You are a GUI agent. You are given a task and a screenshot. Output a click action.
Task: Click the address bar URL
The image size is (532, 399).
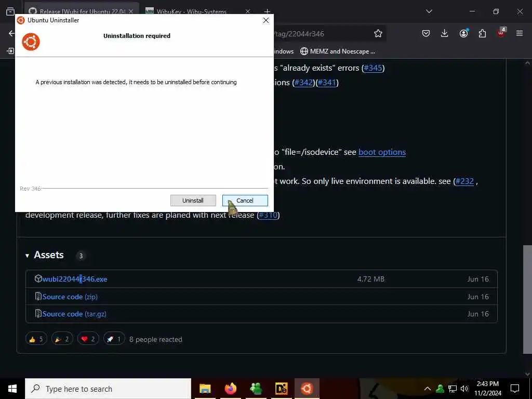click(299, 34)
